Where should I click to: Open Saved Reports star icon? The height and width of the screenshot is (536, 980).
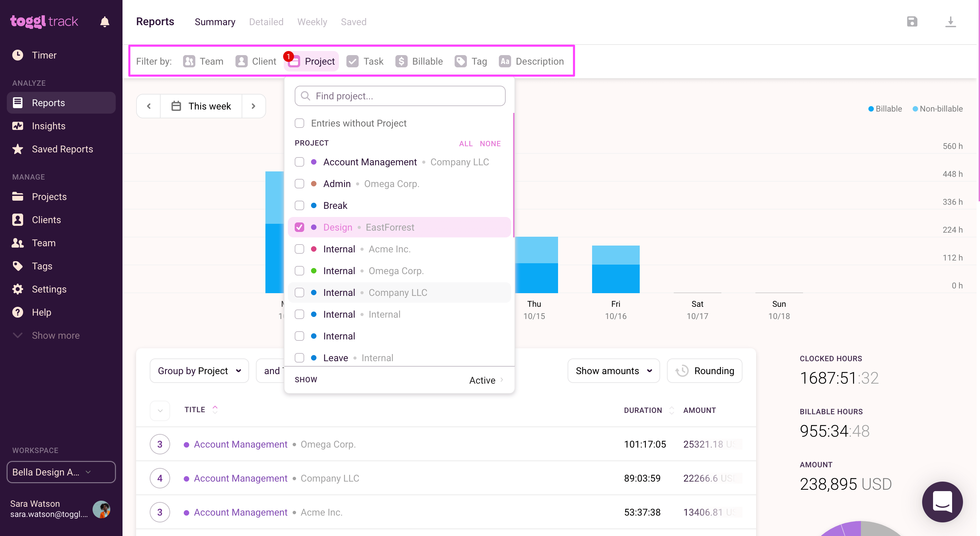click(x=17, y=149)
